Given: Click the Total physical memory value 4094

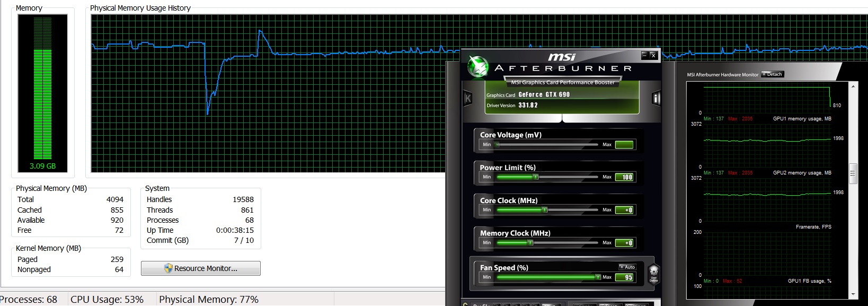Looking at the screenshot, I should (115, 199).
